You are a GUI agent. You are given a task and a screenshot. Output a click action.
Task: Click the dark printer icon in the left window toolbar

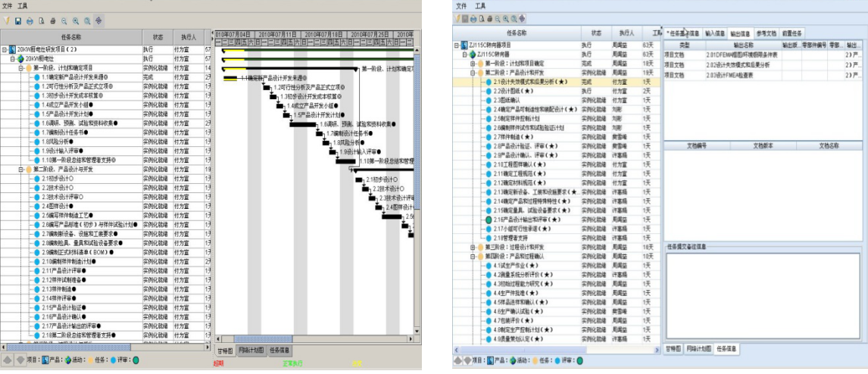point(53,21)
